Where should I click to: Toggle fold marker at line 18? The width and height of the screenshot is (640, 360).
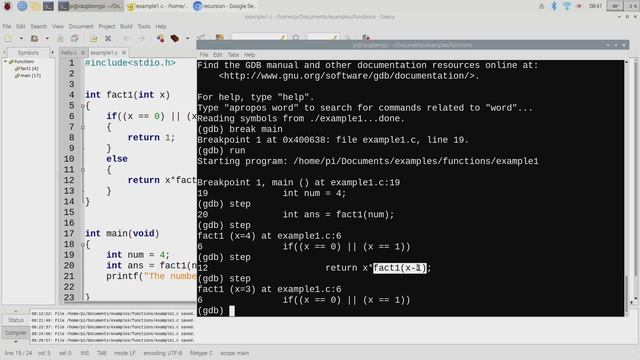82,244
